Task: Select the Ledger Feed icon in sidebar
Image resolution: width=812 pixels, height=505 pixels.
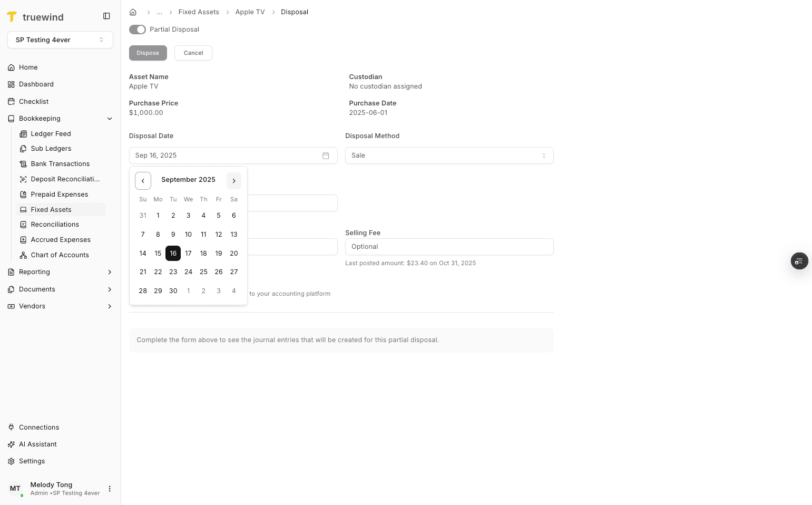Action: point(23,133)
